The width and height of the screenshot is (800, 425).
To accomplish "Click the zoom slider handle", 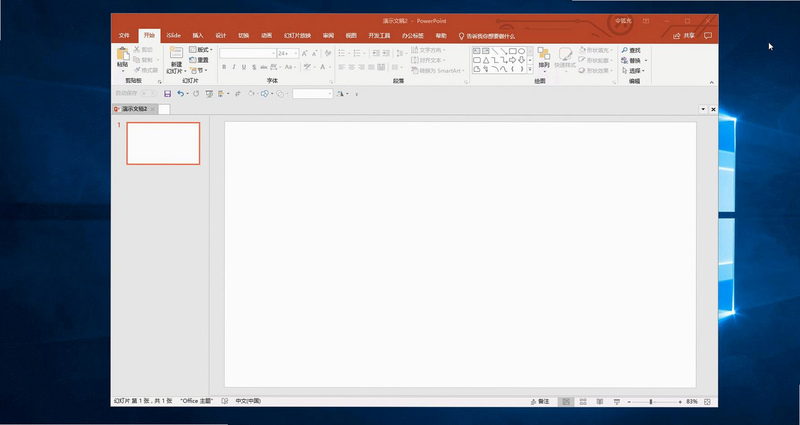I will (651, 402).
